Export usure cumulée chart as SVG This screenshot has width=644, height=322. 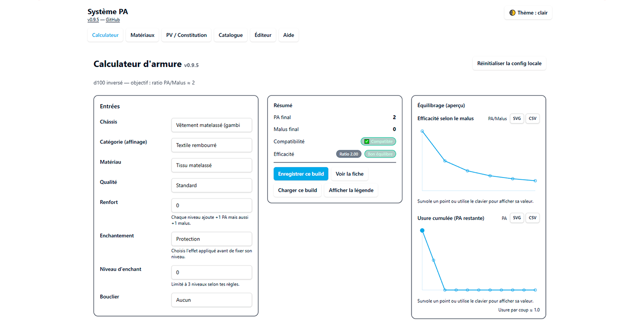(517, 218)
